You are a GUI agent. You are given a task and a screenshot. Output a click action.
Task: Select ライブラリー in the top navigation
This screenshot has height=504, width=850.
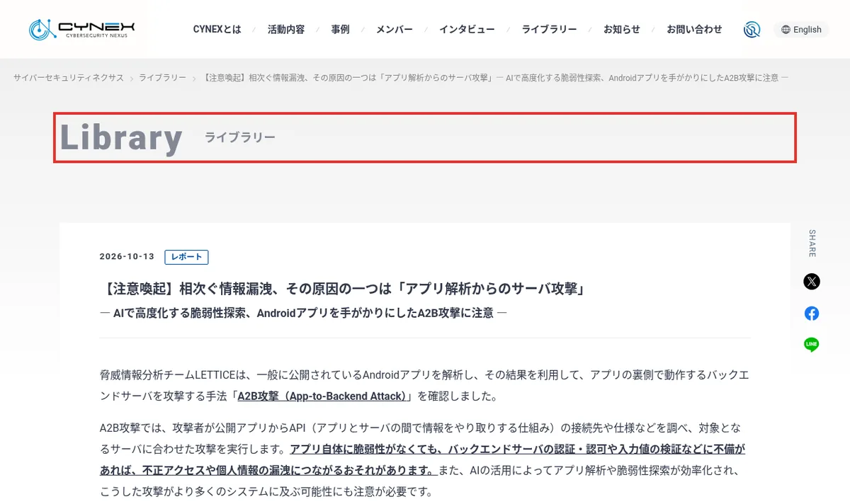[x=549, y=29]
